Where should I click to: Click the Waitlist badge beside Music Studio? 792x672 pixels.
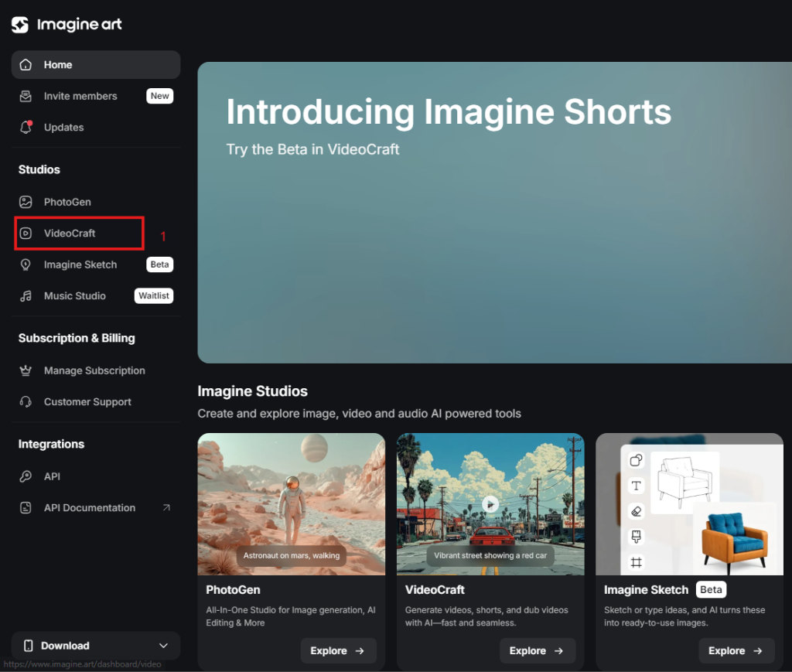tap(154, 296)
